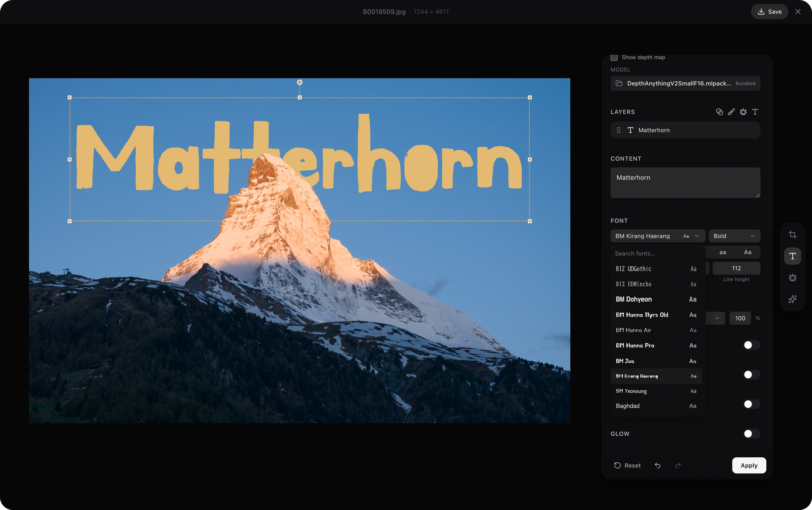
Task: Choose BM Dohyeon from font list
Action: [x=656, y=300]
